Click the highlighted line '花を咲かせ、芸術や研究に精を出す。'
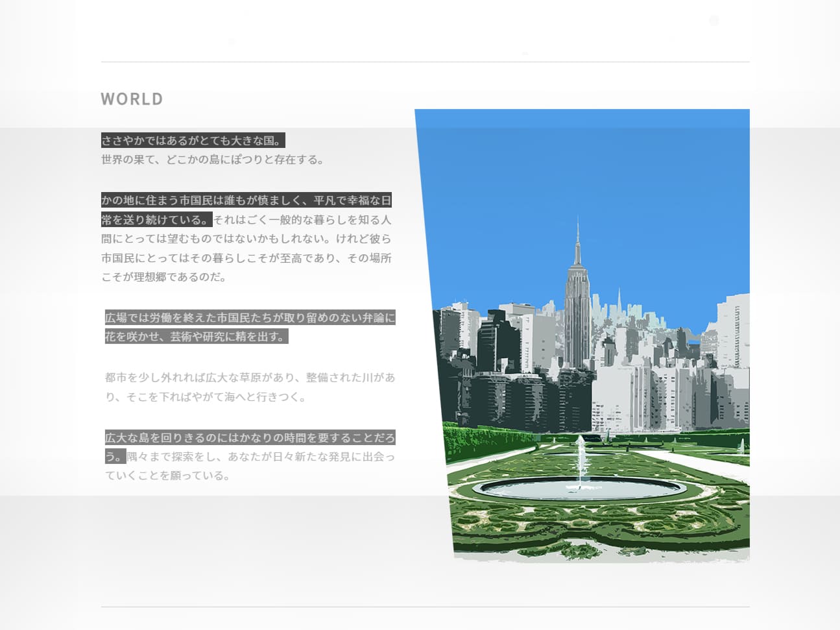The height and width of the screenshot is (630, 840). tap(196, 337)
